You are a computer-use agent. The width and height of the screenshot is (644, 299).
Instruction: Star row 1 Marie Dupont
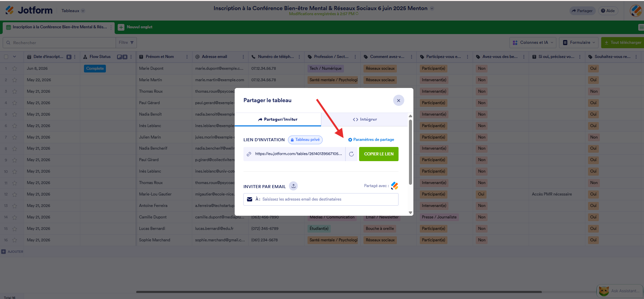[x=14, y=68]
